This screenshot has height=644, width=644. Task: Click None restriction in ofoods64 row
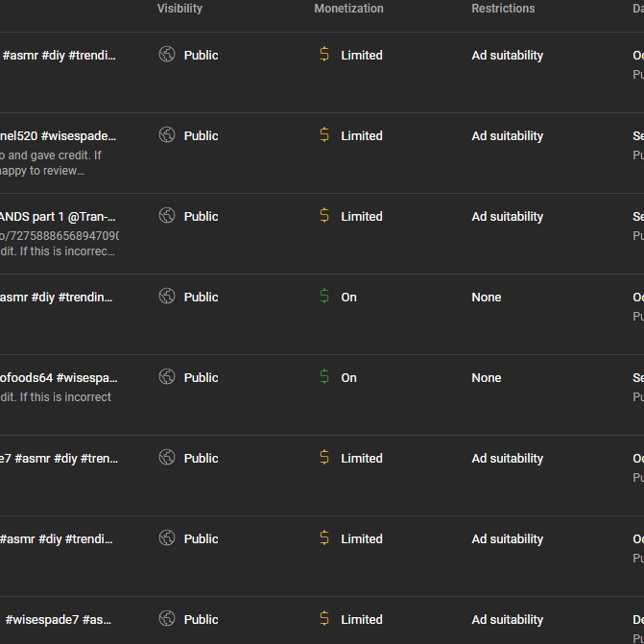pos(487,378)
